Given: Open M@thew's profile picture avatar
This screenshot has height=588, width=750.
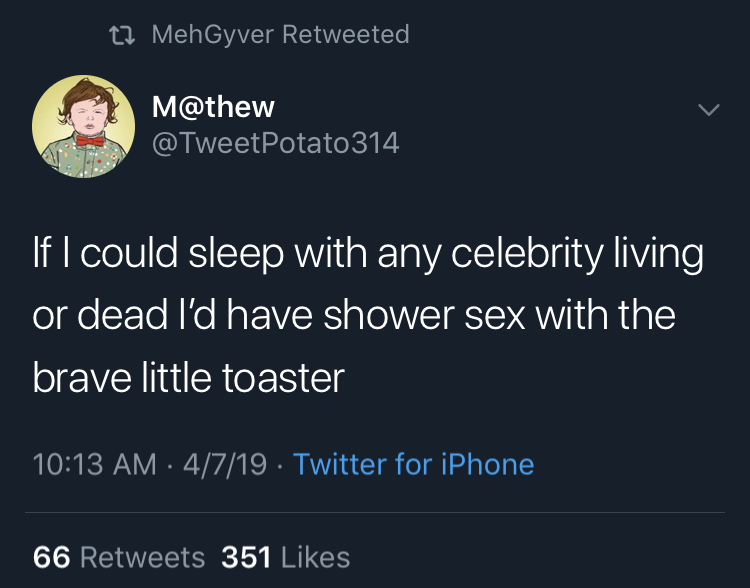Looking at the screenshot, I should [x=82, y=127].
